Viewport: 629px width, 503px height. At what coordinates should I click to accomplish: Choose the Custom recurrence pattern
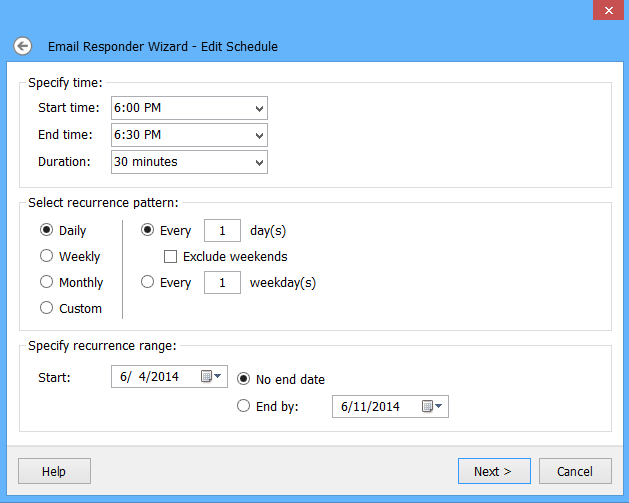46,309
